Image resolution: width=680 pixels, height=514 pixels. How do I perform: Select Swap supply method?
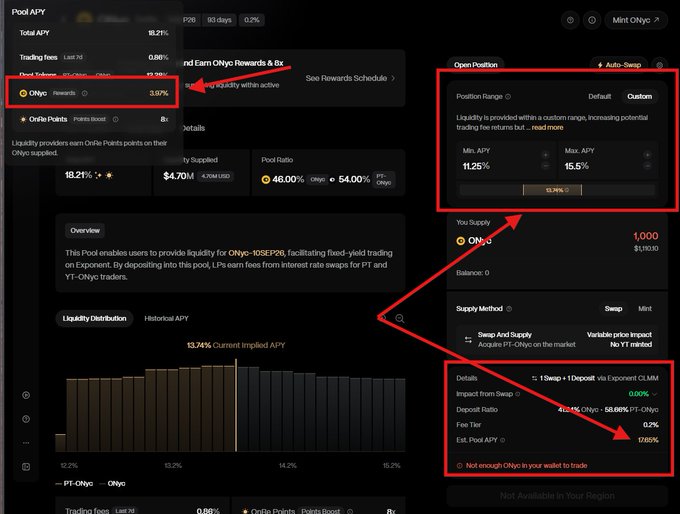[613, 309]
